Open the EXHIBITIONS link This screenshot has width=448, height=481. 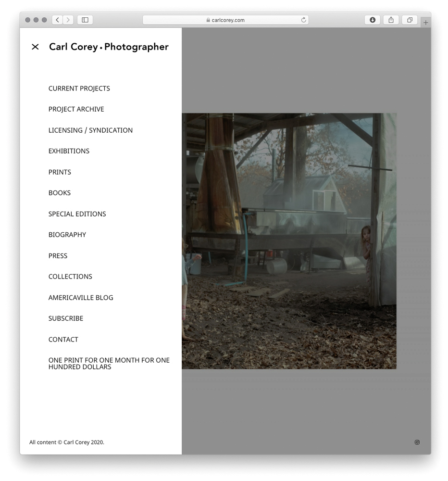(x=69, y=151)
